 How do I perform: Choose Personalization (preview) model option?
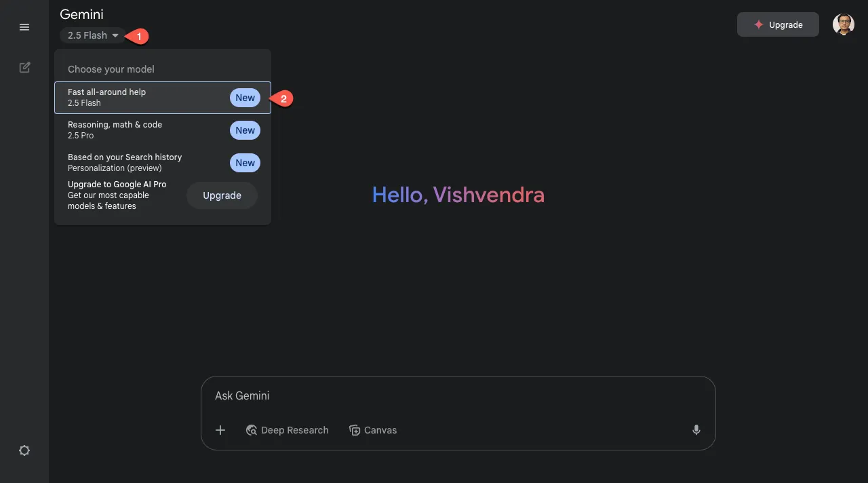pos(163,163)
